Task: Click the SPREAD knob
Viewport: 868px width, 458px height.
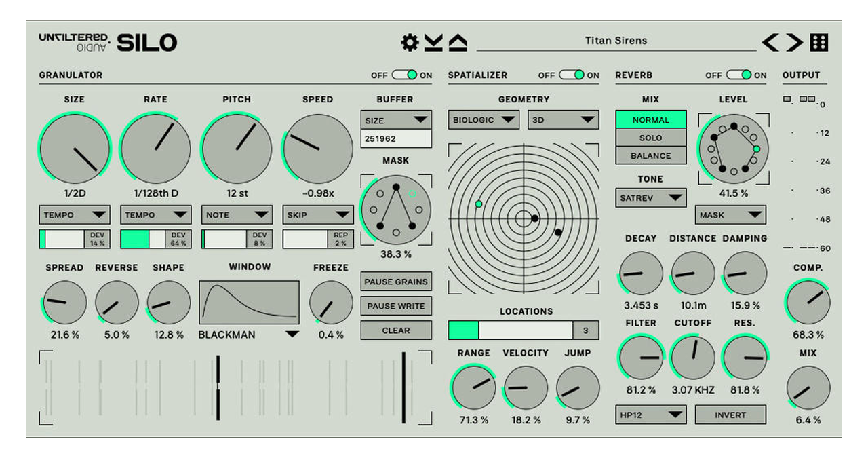Action: (x=65, y=303)
